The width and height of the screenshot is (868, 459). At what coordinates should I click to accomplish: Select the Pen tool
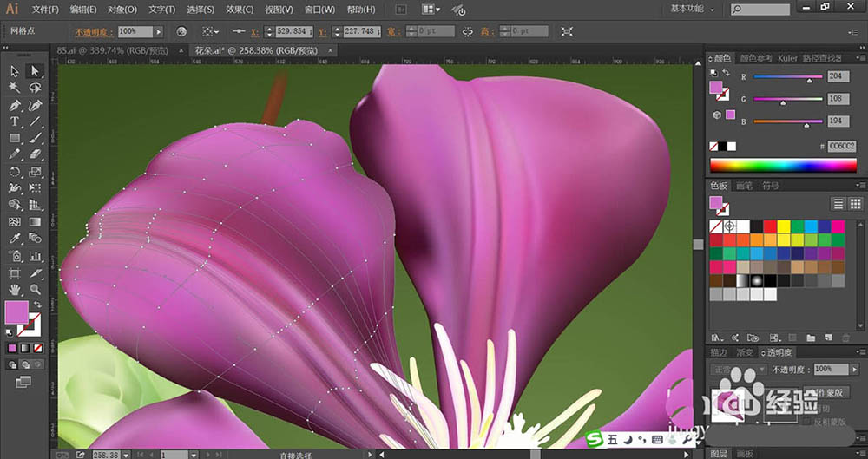point(15,105)
